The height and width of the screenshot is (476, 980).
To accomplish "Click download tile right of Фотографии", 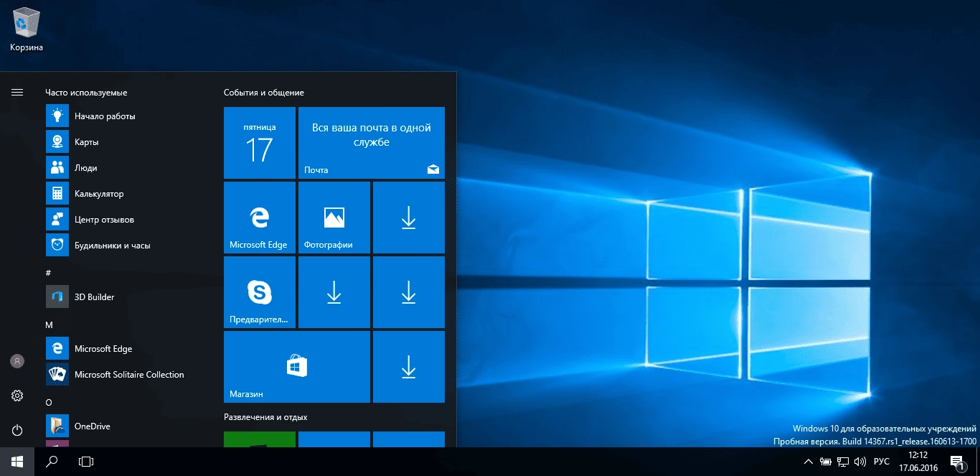I will point(409,218).
